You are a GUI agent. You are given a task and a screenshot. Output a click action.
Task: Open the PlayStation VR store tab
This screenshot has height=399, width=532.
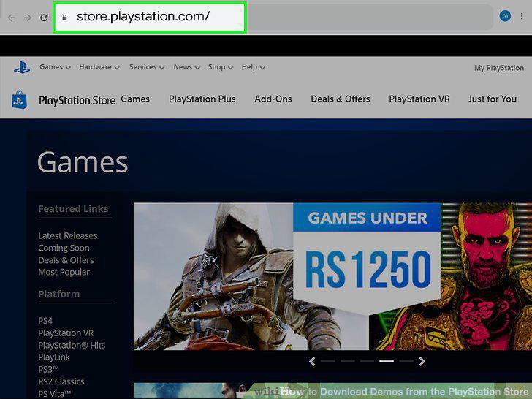tap(419, 99)
